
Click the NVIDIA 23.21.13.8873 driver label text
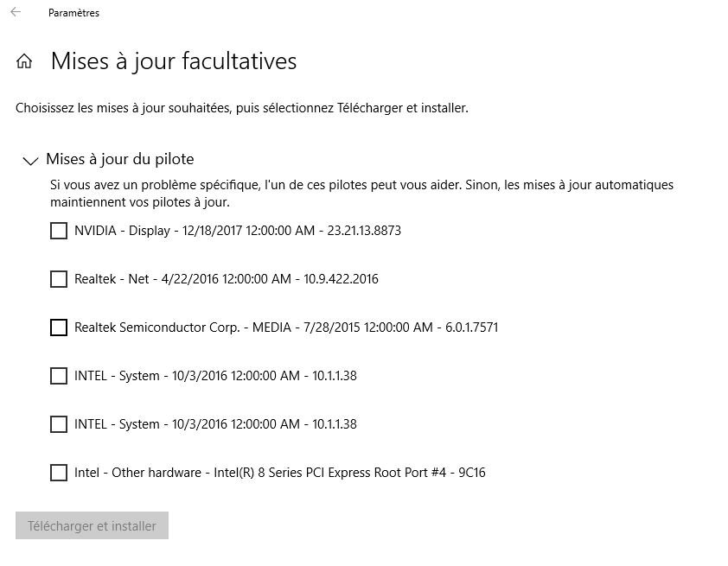pyautogui.click(x=238, y=231)
